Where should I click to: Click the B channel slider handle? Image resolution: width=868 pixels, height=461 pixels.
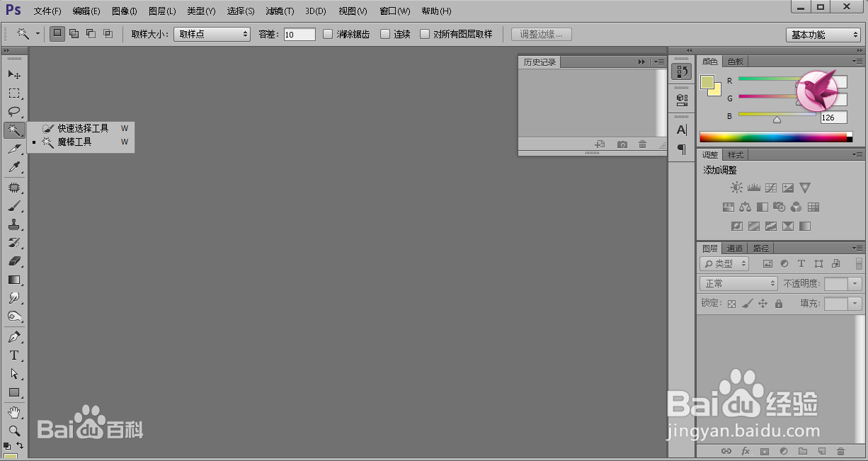[777, 120]
